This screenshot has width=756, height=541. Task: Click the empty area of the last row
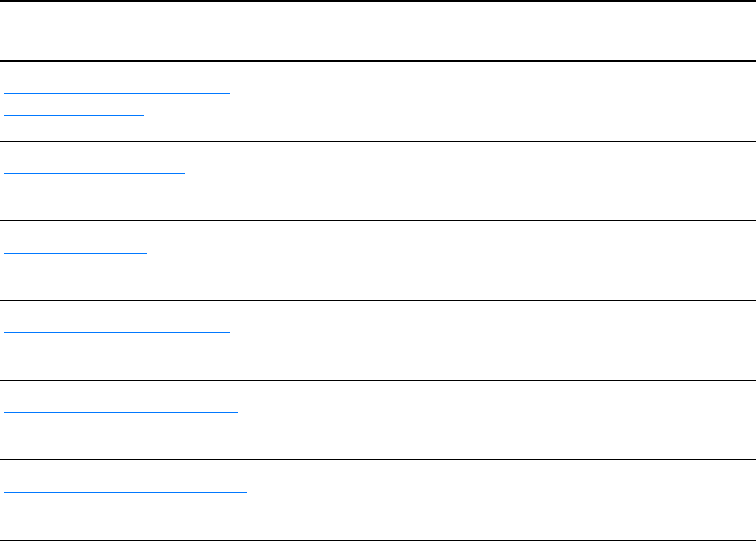pyautogui.click(x=499, y=500)
